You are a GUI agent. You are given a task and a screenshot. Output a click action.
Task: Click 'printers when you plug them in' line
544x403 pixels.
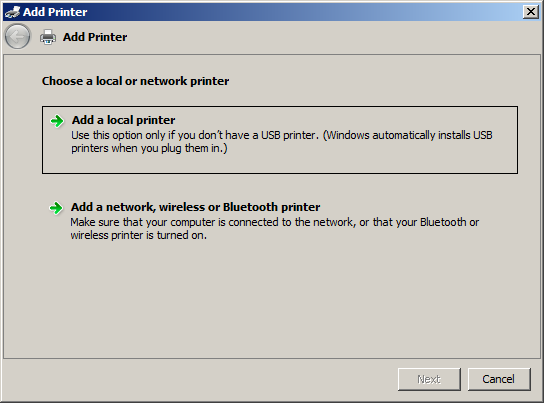[149, 148]
